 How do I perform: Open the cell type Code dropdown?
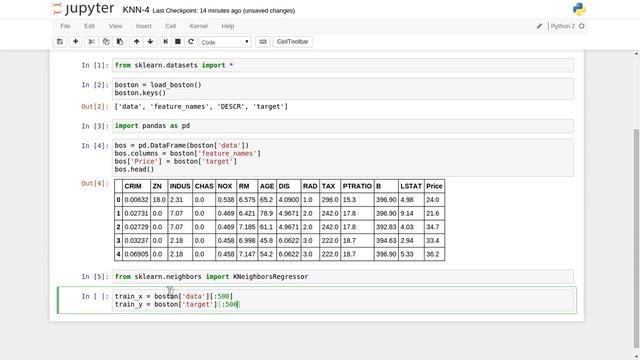point(225,42)
